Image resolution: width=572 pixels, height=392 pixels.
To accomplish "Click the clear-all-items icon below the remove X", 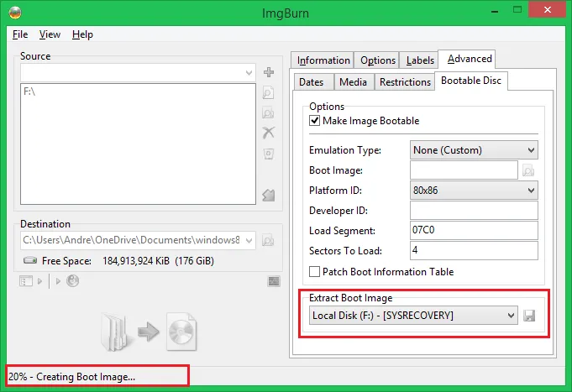I will (x=268, y=154).
